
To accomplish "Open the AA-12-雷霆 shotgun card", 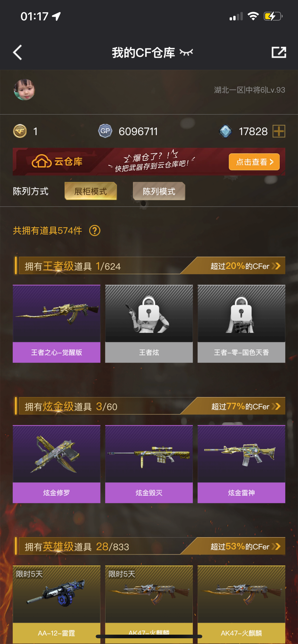I will (57, 605).
